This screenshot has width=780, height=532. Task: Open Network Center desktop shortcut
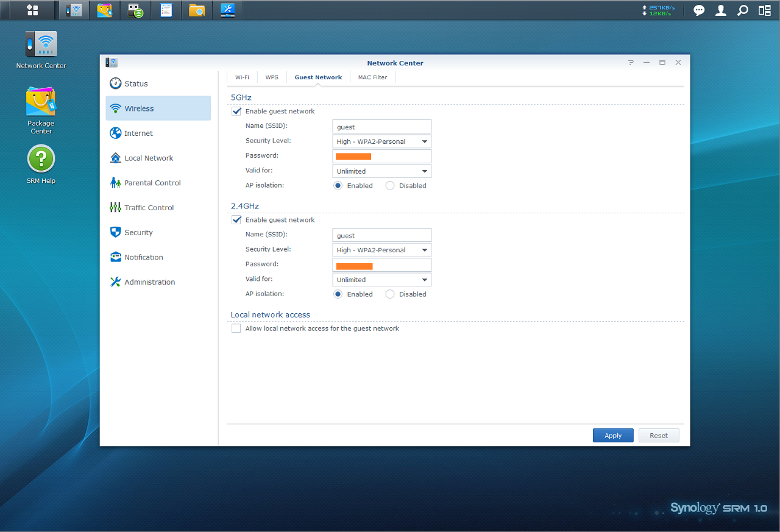tap(41, 50)
